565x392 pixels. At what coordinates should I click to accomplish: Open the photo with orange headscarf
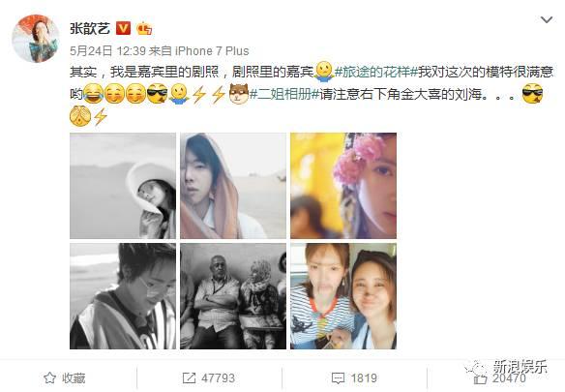coord(233,186)
